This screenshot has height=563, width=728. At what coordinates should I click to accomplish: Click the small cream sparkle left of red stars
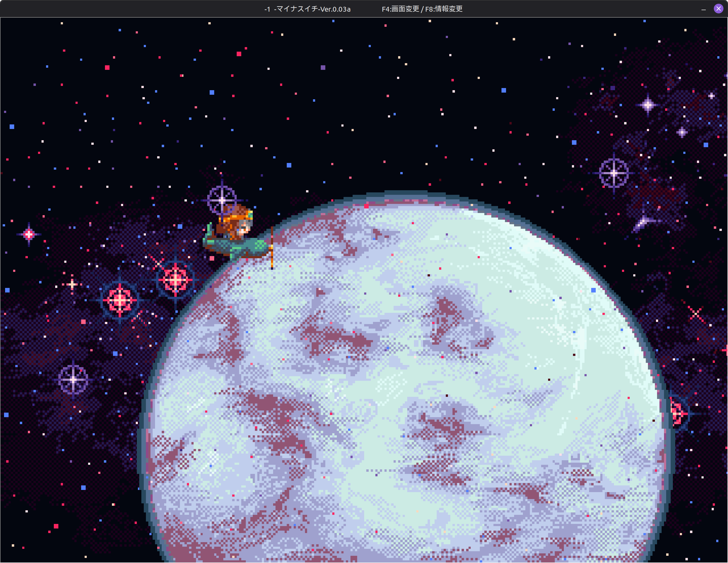click(x=72, y=284)
